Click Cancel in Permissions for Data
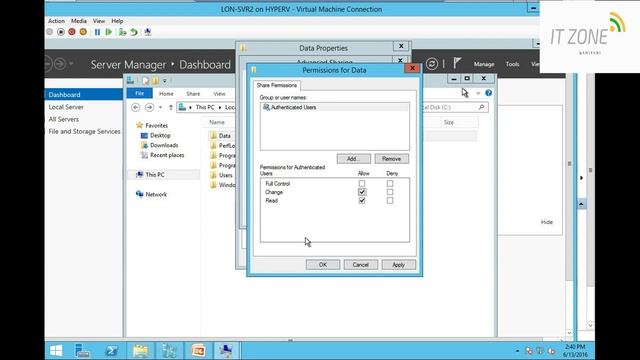 point(361,265)
